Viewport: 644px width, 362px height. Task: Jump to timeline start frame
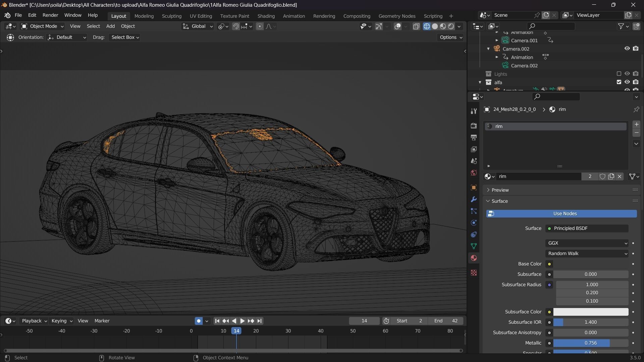[x=217, y=321]
